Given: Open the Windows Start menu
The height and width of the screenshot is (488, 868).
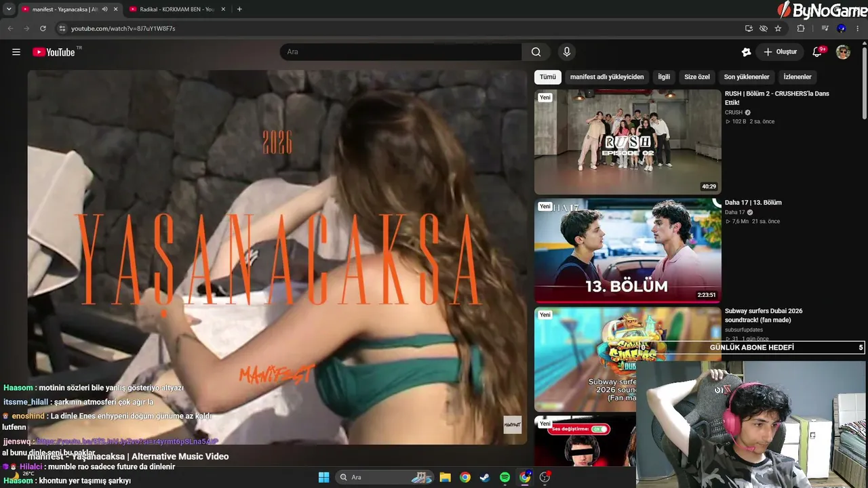Looking at the screenshot, I should pyautogui.click(x=323, y=477).
